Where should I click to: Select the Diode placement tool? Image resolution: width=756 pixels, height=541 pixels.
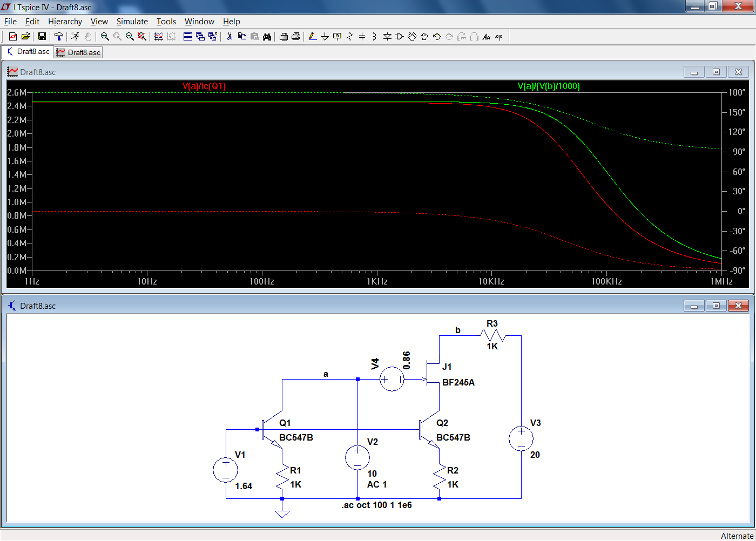pyautogui.click(x=387, y=36)
